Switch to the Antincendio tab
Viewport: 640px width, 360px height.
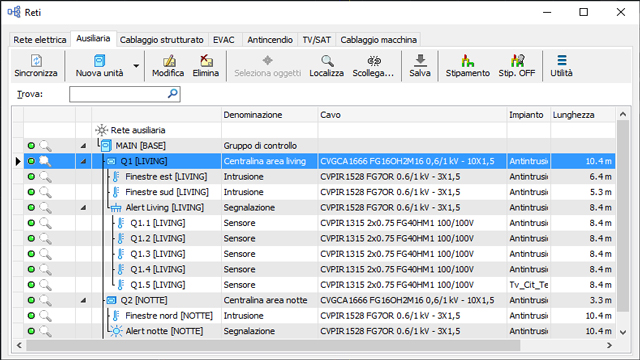pyautogui.click(x=270, y=40)
